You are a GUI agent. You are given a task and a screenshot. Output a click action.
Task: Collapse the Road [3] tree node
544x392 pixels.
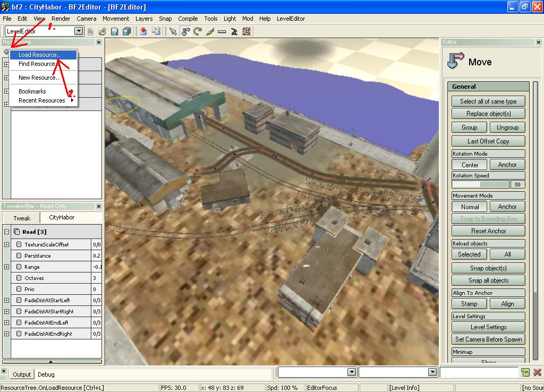point(6,232)
